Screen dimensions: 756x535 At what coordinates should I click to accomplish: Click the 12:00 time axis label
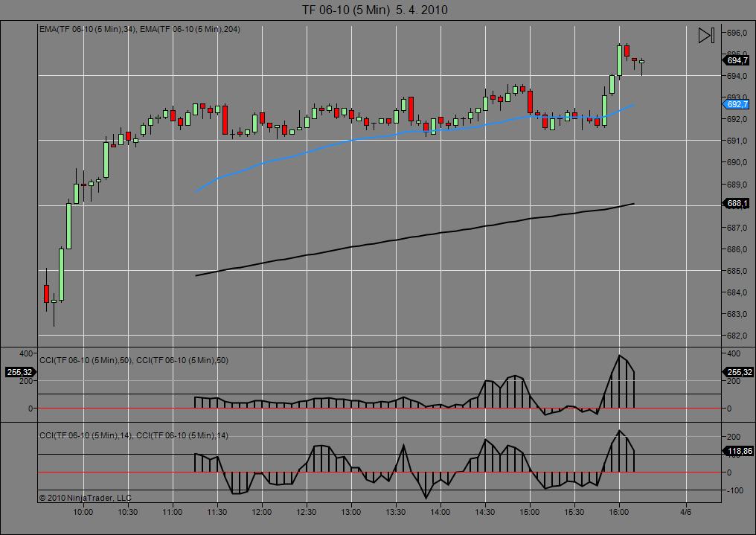262,512
